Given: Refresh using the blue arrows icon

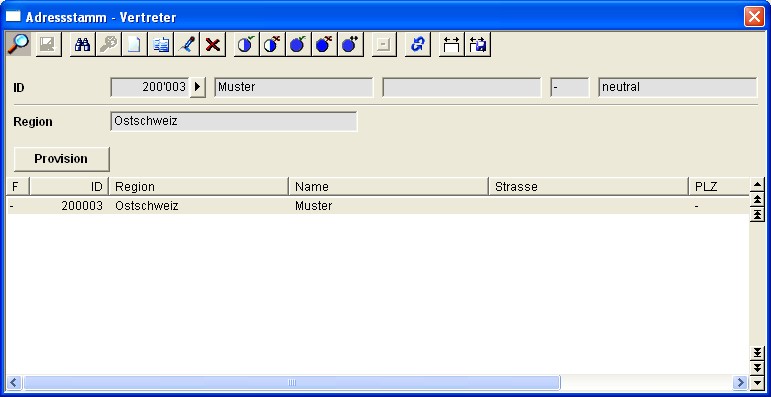Looking at the screenshot, I should [x=417, y=45].
